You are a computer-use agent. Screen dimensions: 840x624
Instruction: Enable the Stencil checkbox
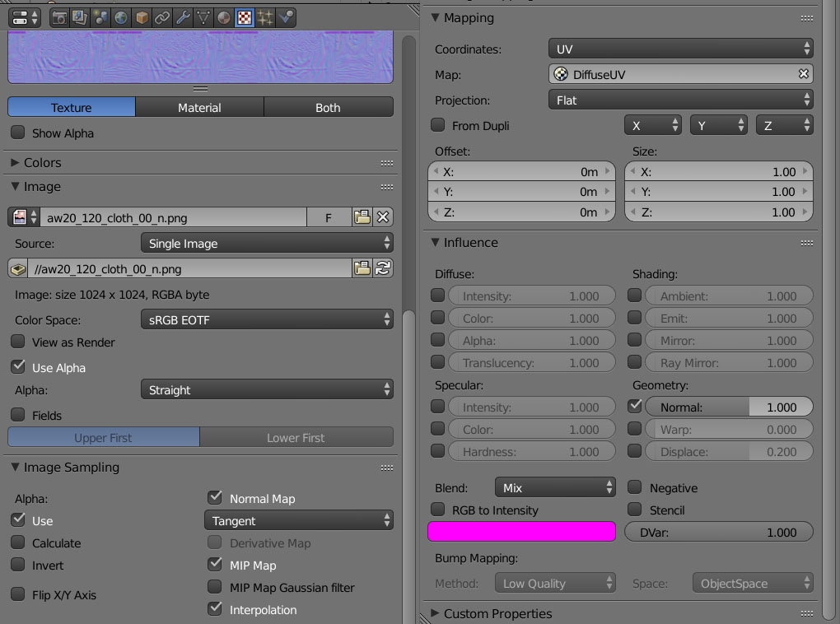pyautogui.click(x=635, y=509)
